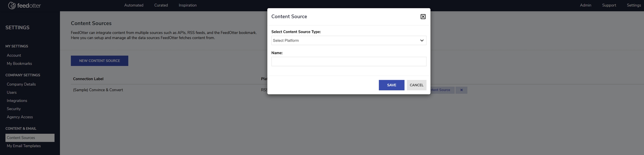Close the Content Source dialog

(x=423, y=17)
